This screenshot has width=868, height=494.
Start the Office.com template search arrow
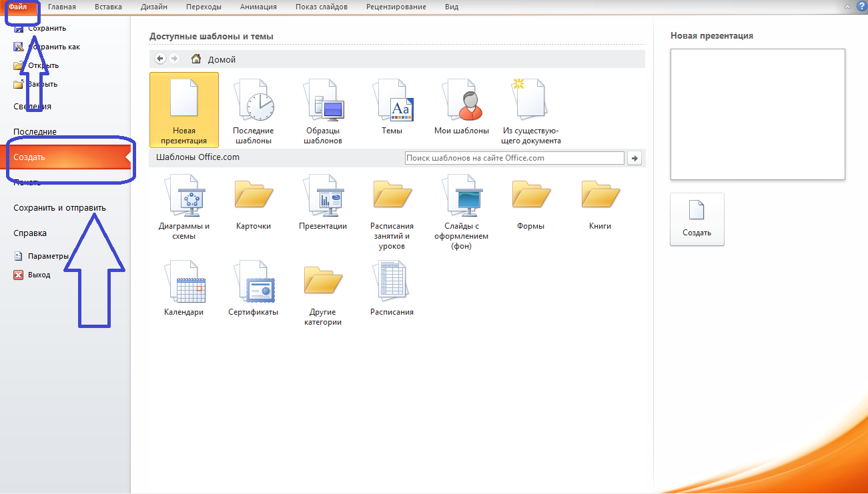coord(634,158)
